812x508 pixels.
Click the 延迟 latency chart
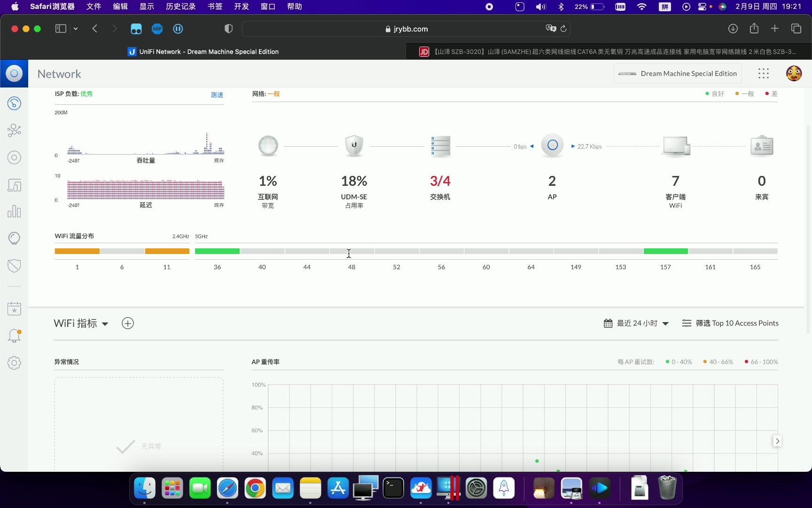click(146, 189)
